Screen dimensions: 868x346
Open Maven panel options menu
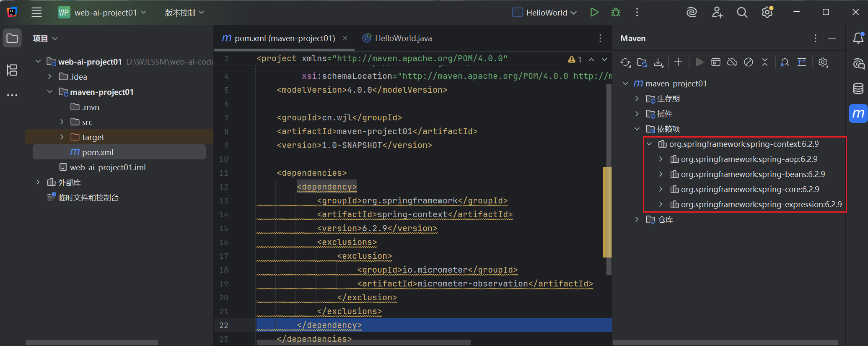pos(816,39)
